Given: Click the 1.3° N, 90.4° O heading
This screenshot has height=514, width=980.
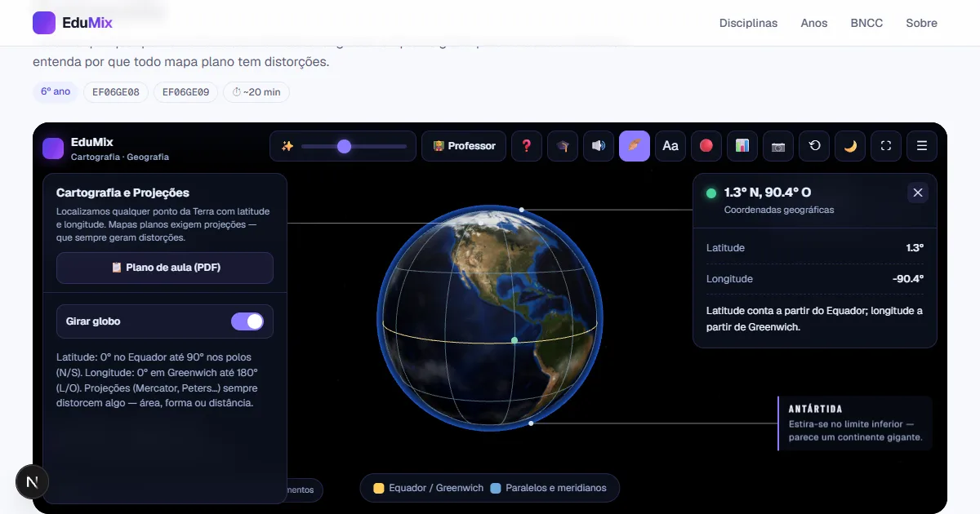Looking at the screenshot, I should tap(768, 193).
